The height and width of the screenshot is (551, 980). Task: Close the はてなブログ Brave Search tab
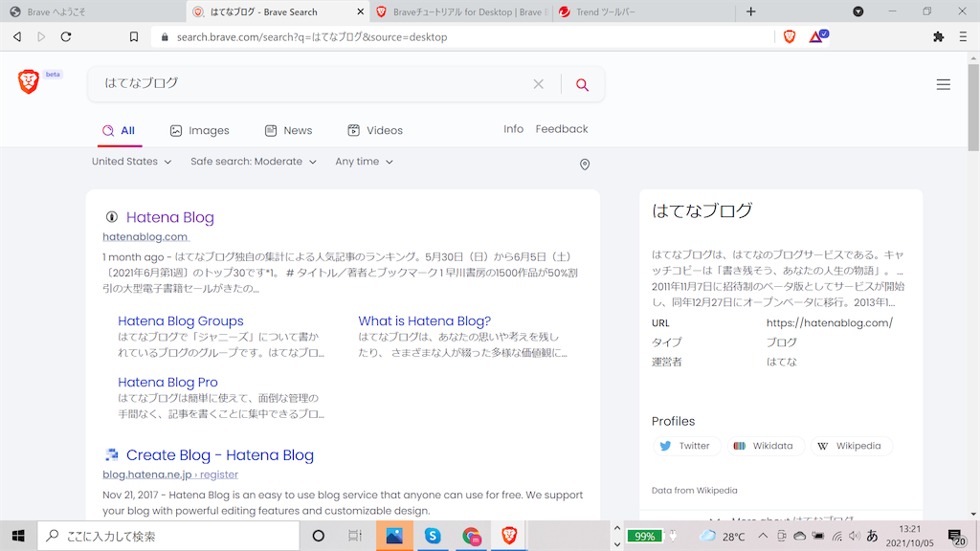tap(360, 11)
